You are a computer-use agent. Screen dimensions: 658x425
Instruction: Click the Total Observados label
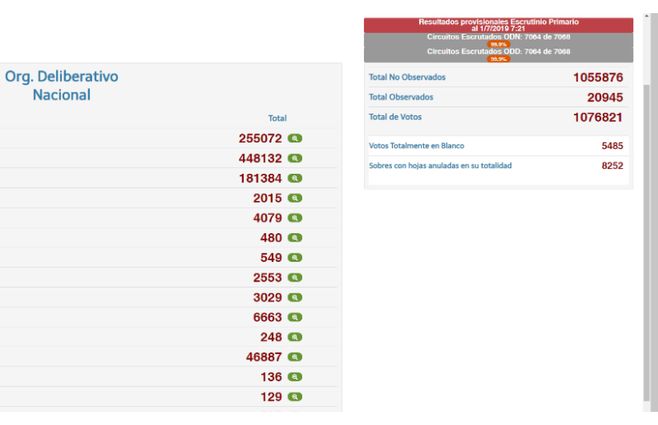click(x=400, y=97)
